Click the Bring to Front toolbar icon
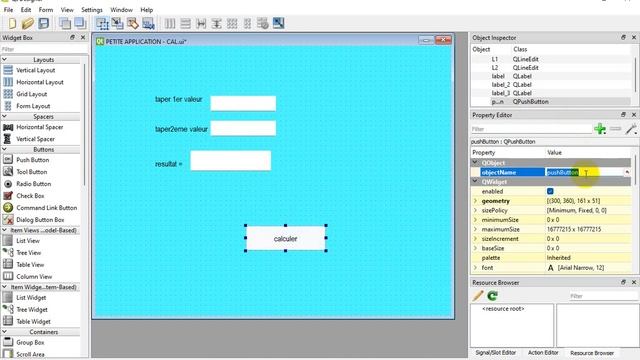Screen dimensions: 640x360 point(80,23)
